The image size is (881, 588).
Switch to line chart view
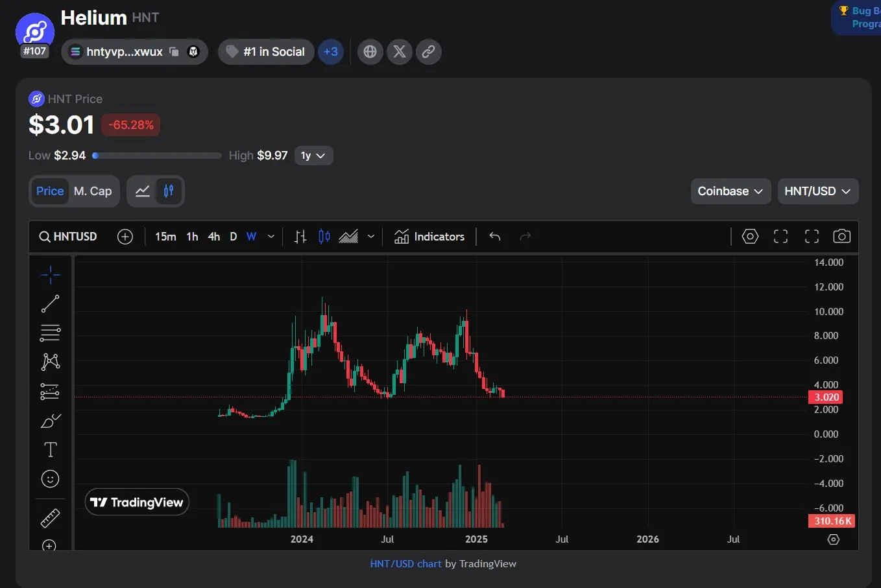click(x=143, y=191)
